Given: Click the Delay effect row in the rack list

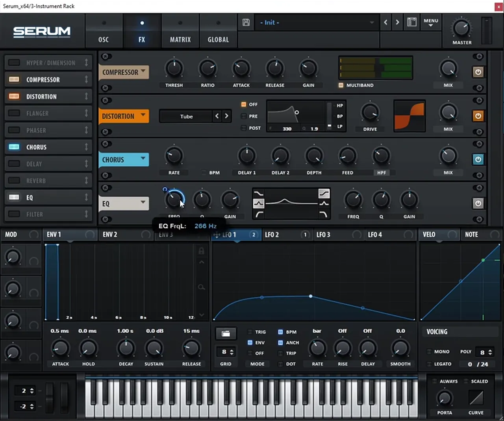Looking at the screenshot, I should pos(48,164).
